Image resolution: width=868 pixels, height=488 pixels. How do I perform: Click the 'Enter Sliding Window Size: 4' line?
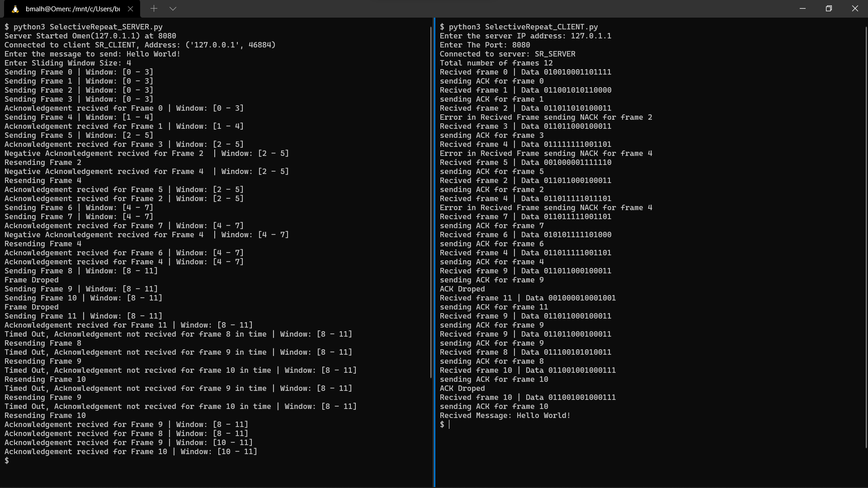point(68,63)
